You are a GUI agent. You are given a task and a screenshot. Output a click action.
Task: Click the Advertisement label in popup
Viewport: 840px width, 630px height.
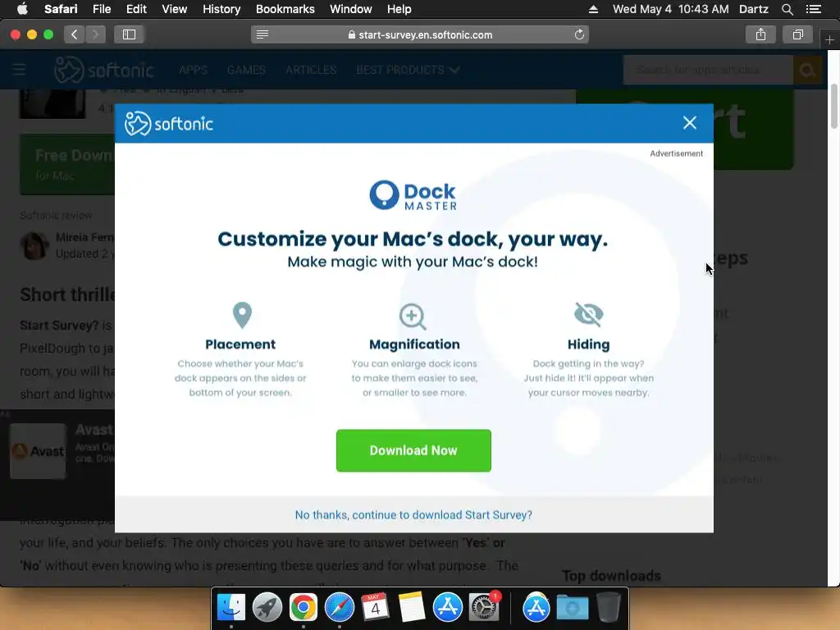(x=676, y=153)
